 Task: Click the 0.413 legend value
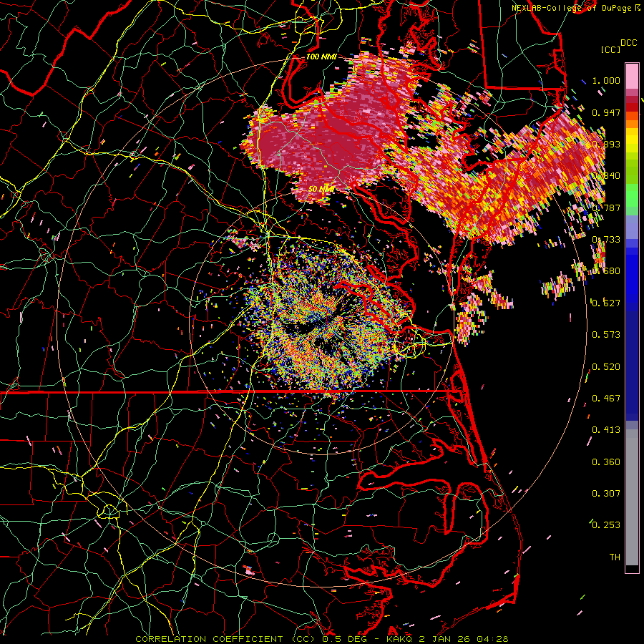click(x=606, y=430)
